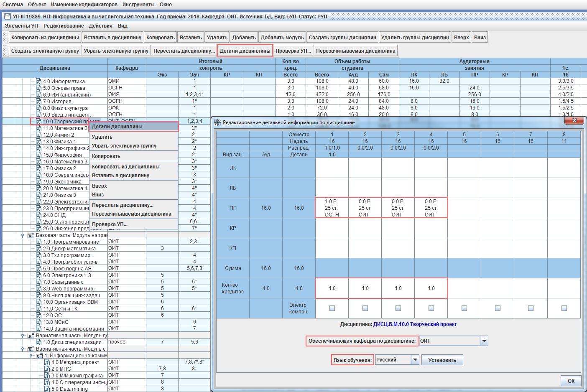The height and width of the screenshot is (392, 587).
Task: Click Установить button in dialog
Action: (x=442, y=360)
